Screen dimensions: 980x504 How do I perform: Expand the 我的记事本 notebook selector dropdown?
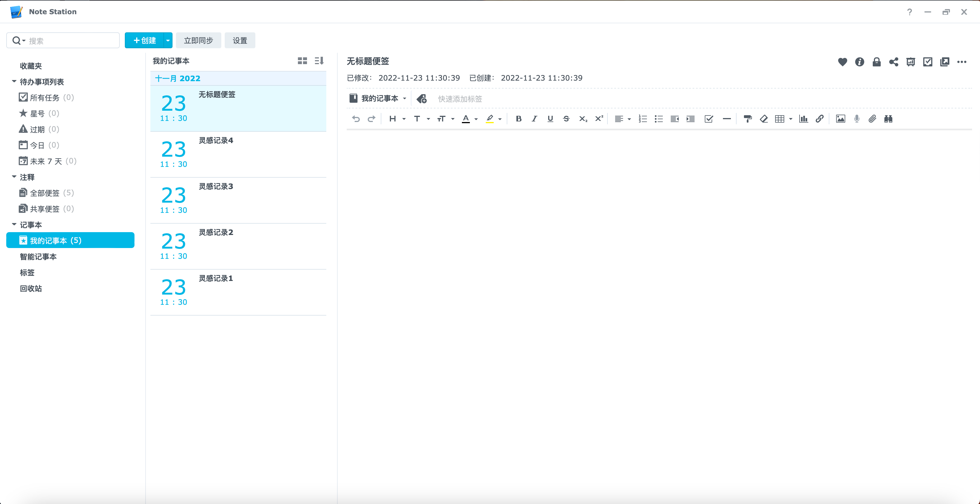tap(404, 98)
